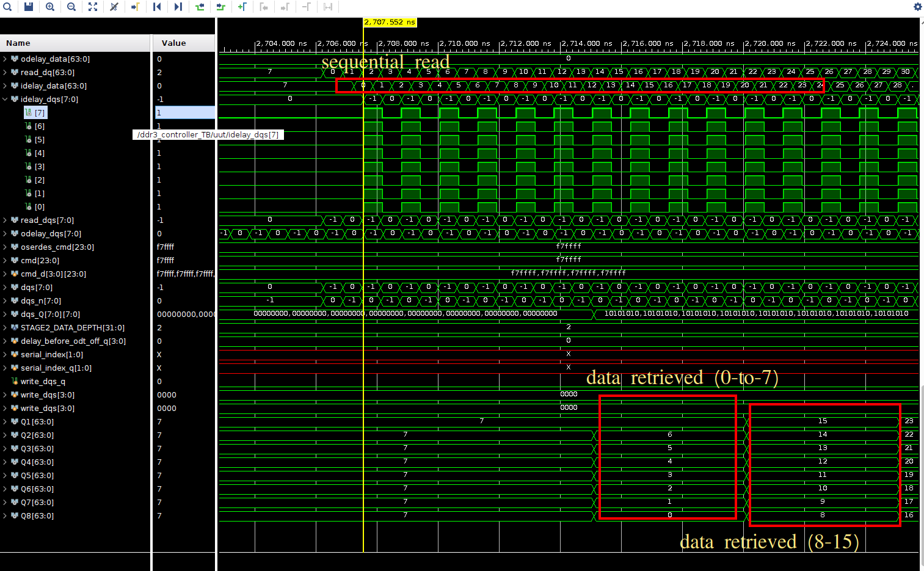924x571 pixels.
Task: Expand the dqs_Q[7:0][7:0] array
Action: [x=5, y=315]
